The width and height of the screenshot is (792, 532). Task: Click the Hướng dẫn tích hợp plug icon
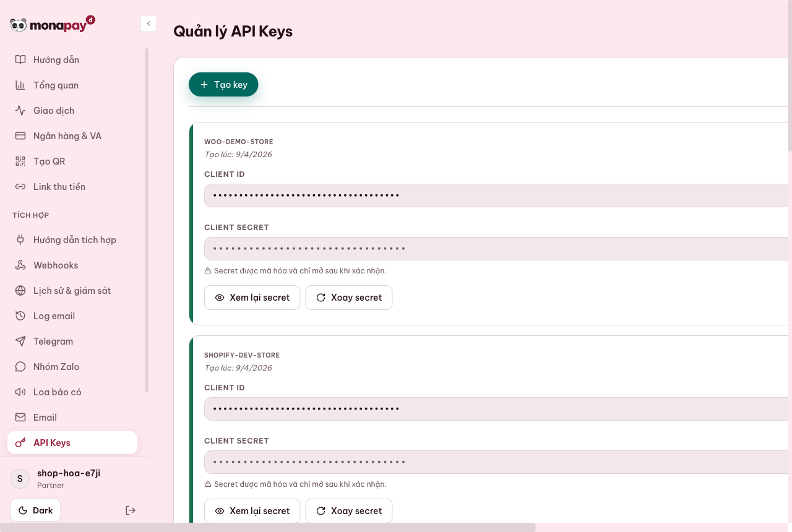(x=20, y=240)
